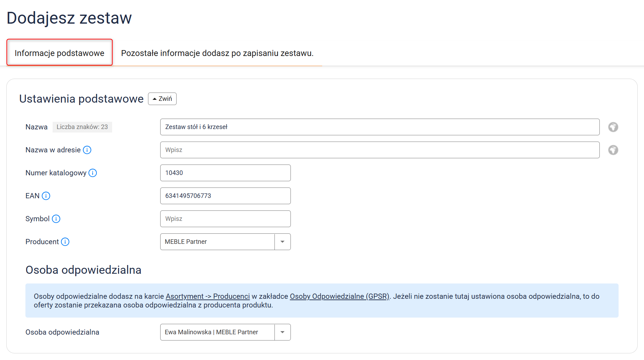
Task: Click the Numer katalogowy field with 10430
Action: pyautogui.click(x=225, y=173)
